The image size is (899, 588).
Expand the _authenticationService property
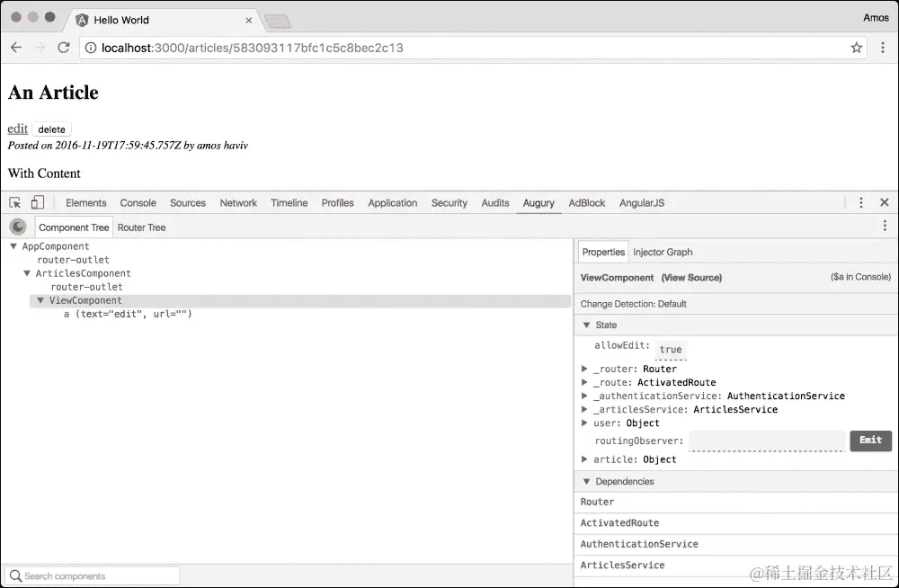(x=584, y=396)
